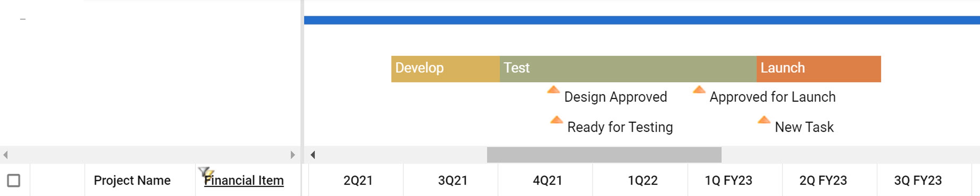Collapse the row using the dash toggle
The image size is (980, 196).
[x=23, y=19]
